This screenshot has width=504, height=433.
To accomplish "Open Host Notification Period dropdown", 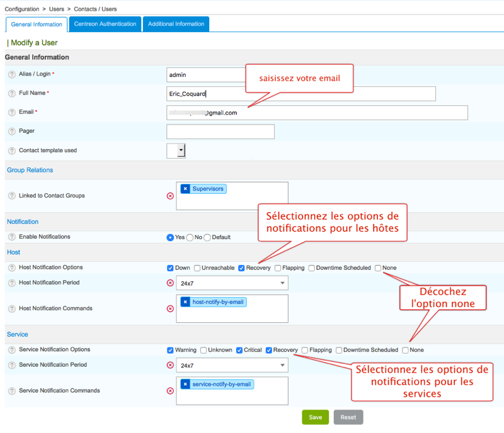I will [x=233, y=283].
